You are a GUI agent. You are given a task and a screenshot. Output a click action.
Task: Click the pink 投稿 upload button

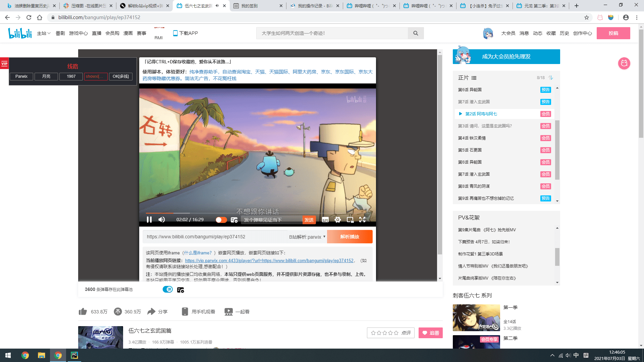point(613,33)
